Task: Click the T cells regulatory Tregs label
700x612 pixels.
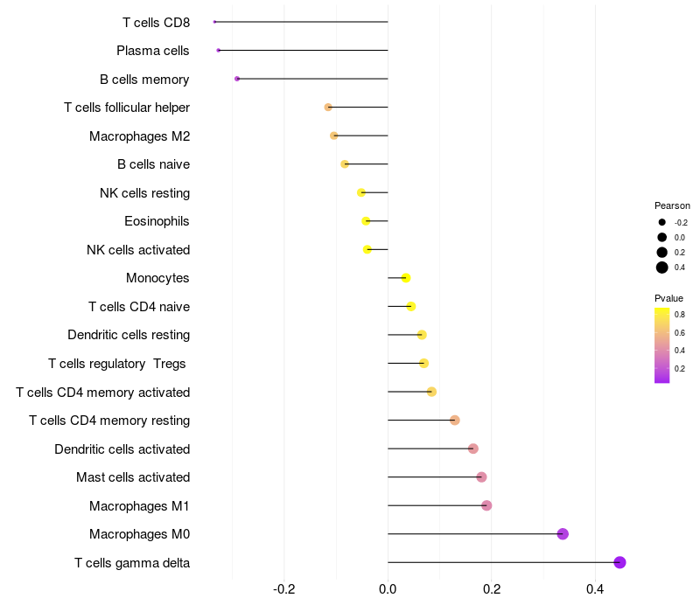Action: [x=118, y=364]
